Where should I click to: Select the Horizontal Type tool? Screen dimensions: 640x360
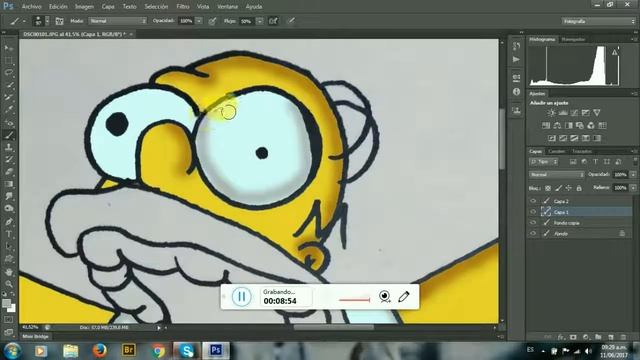[9, 234]
